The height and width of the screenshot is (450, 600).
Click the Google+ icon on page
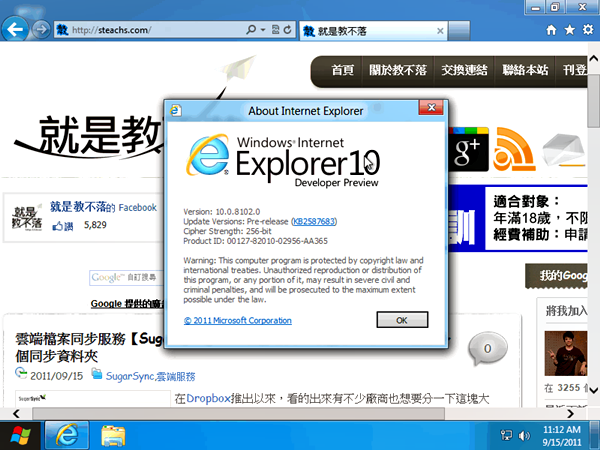(469, 150)
